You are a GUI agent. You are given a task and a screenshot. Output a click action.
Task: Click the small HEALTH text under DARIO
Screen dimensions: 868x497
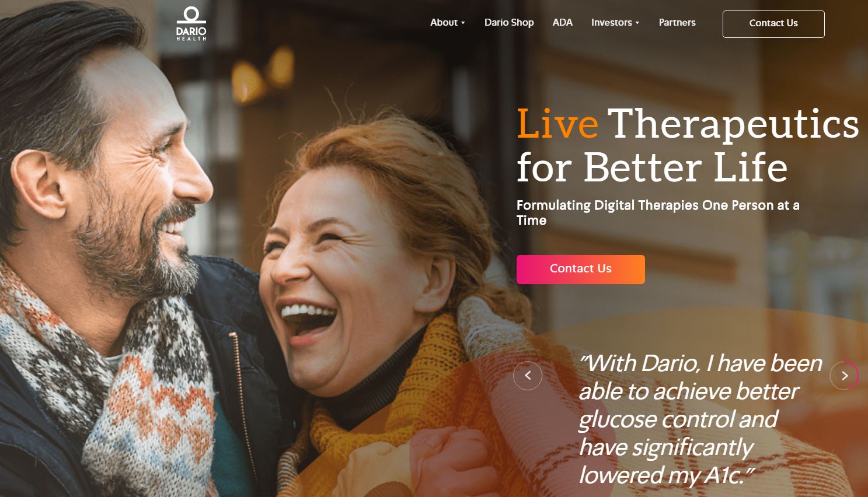[191, 38]
